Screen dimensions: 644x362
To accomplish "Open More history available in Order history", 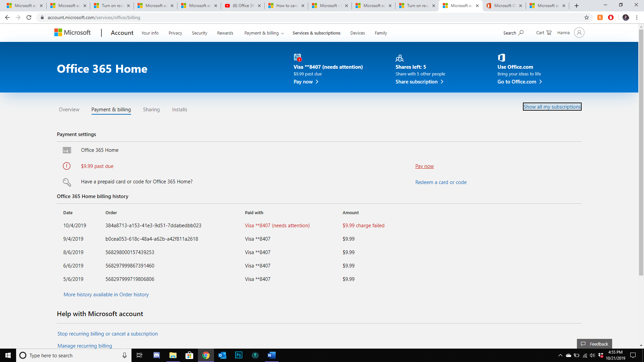I will (x=106, y=295).
